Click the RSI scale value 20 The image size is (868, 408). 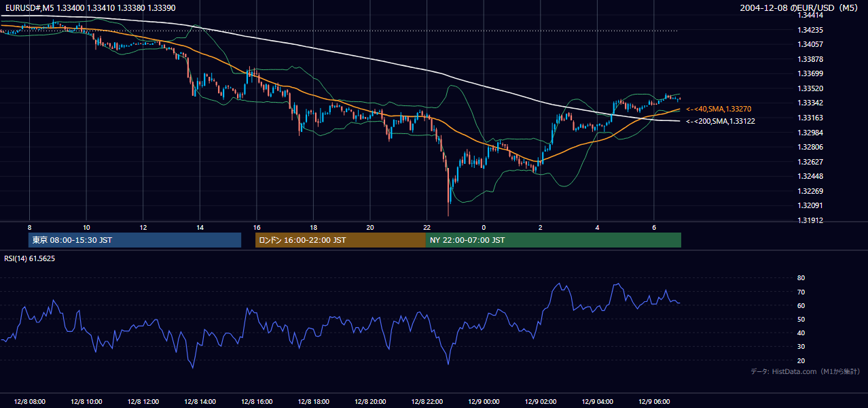point(801,360)
